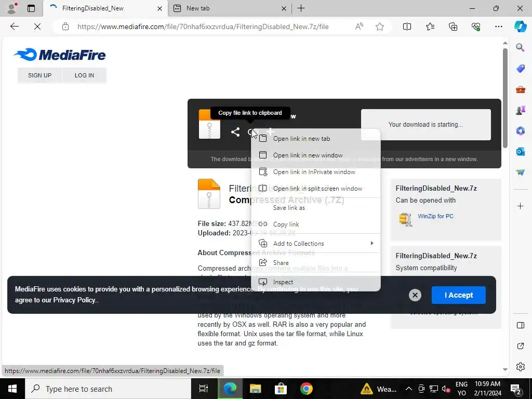The width and height of the screenshot is (532, 399).
Task: Open File Explorer from the taskbar
Action: pos(255,389)
